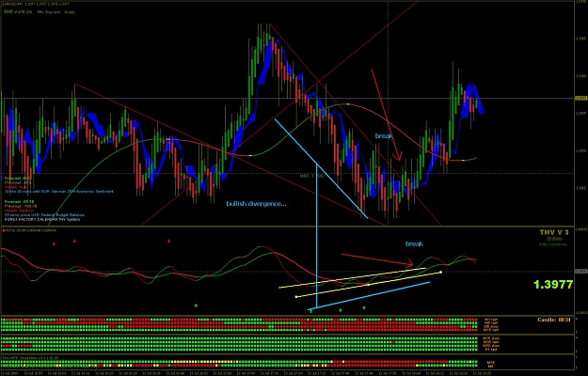The width and height of the screenshot is (588, 376).
Task: Click the German ZEW Economic Sentiment news line
Action: pos(59,192)
